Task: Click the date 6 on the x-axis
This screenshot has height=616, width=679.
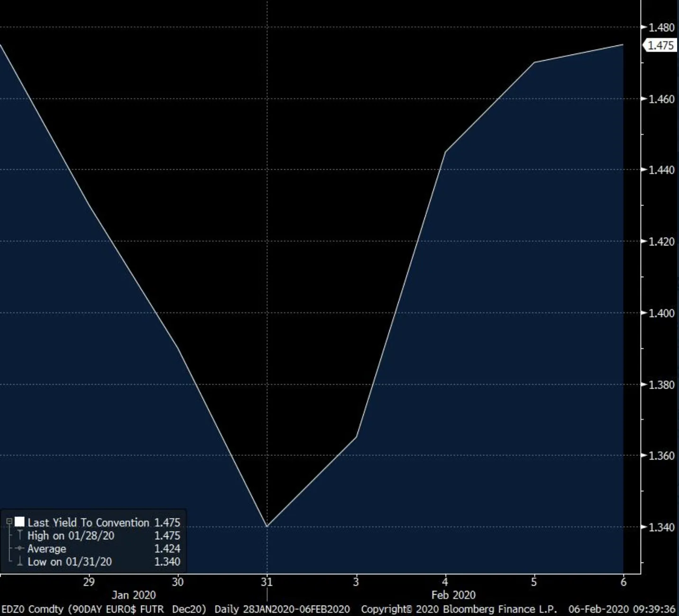Action: point(623,582)
